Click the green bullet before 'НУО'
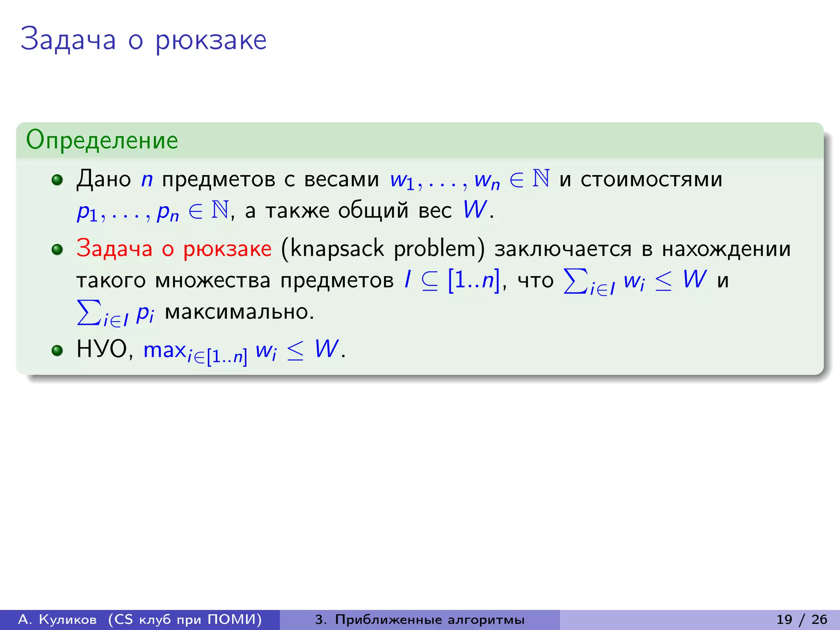 tap(57, 350)
